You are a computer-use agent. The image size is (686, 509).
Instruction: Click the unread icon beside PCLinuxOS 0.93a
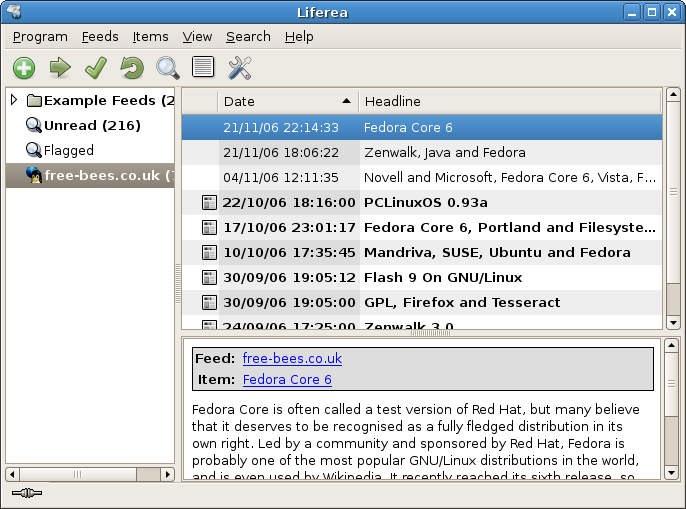tap(209, 203)
